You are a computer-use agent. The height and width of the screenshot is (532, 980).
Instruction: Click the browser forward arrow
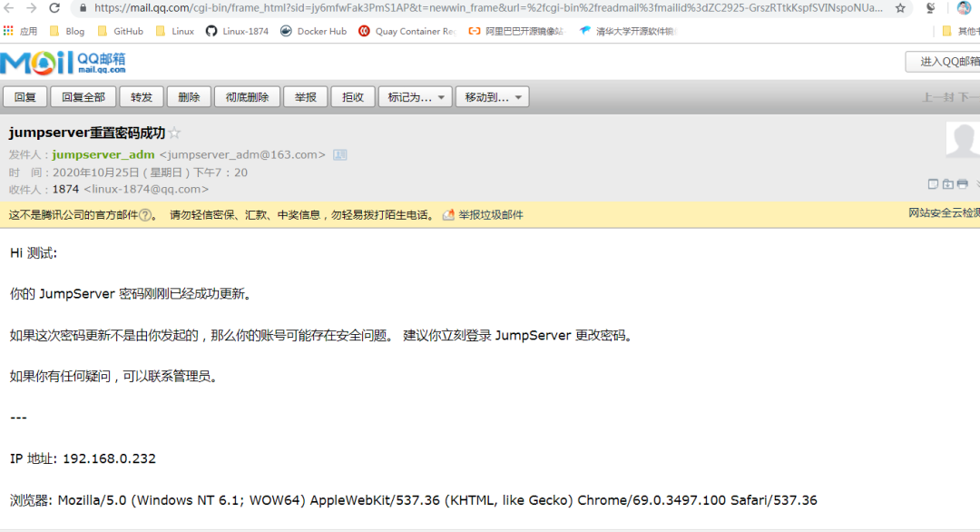(x=31, y=8)
